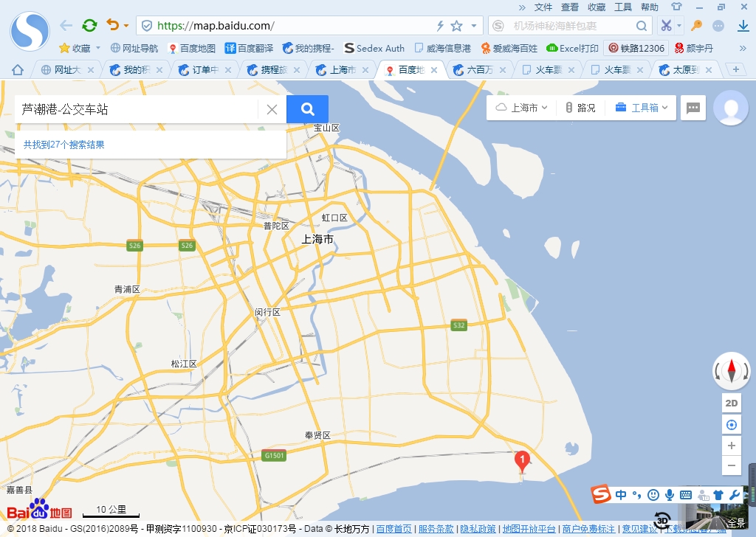Open the 网址导航 bookmark
The width and height of the screenshot is (756, 537).
pos(134,48)
